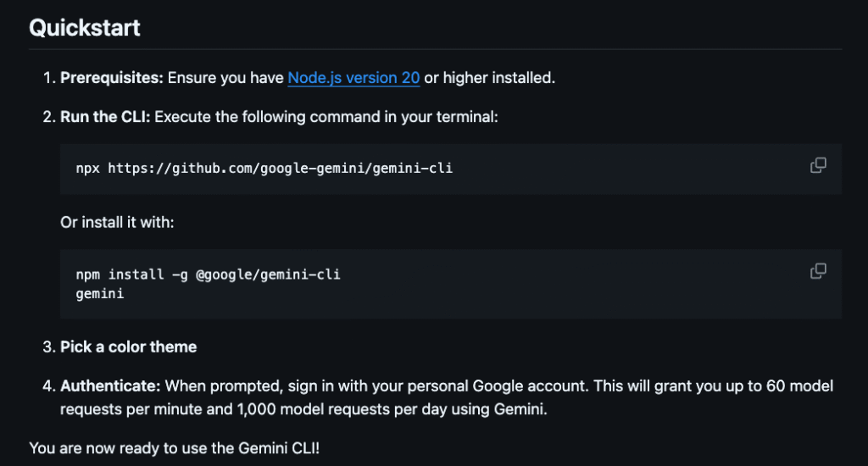
Task: Click the or higher installed text
Action: pos(489,78)
